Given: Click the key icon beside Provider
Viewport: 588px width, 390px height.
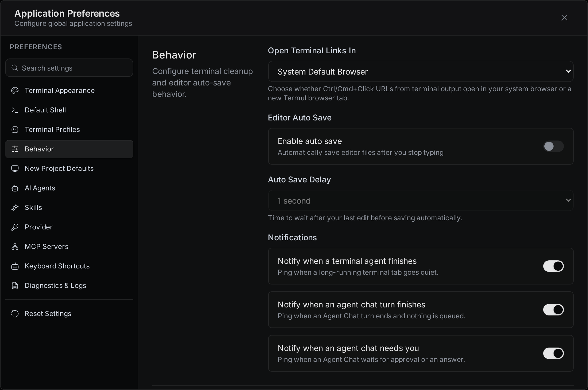Looking at the screenshot, I should tap(15, 227).
